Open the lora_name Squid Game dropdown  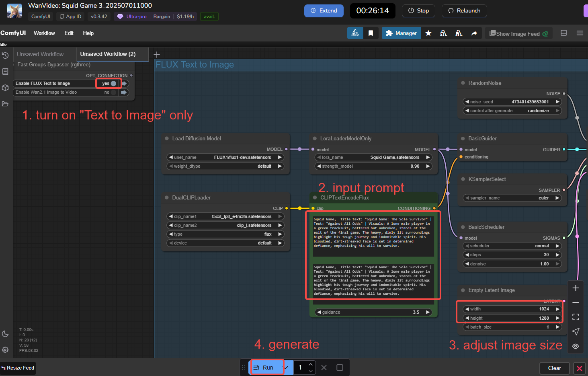373,157
